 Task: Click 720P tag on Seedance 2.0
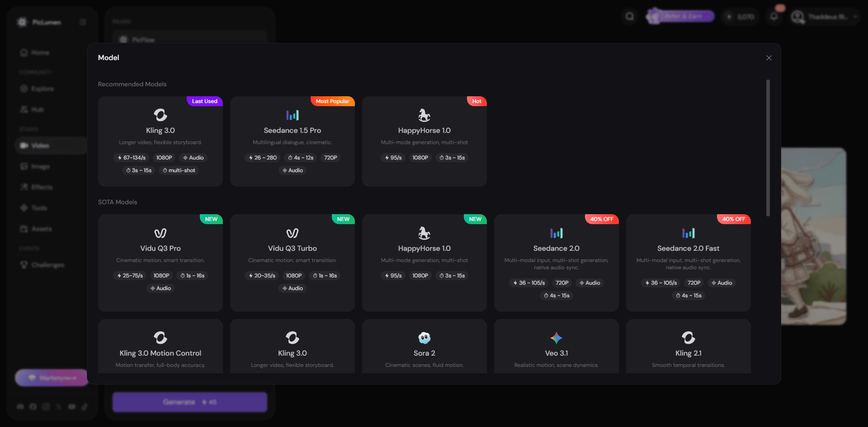point(562,283)
